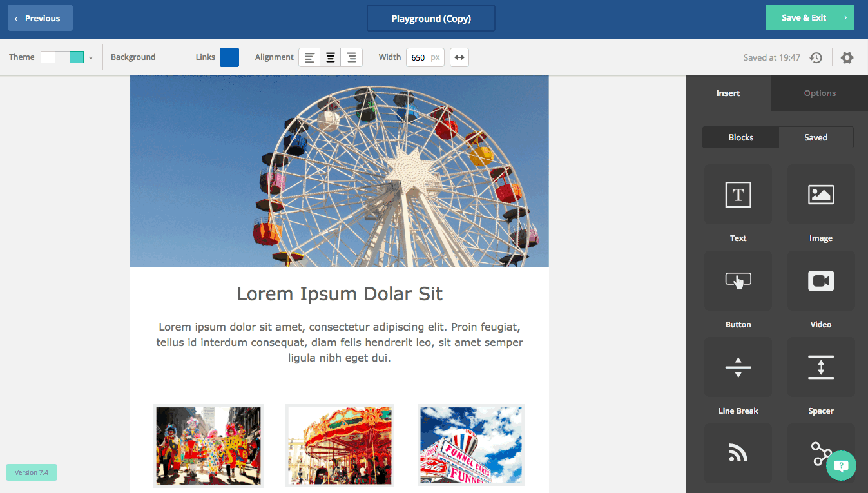Open the version history clock icon
868x493 pixels.
pyautogui.click(x=816, y=57)
